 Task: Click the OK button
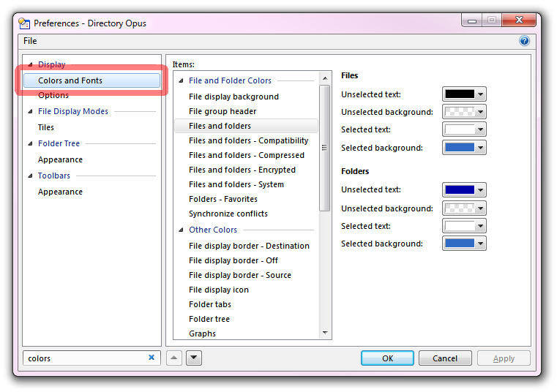(387, 358)
